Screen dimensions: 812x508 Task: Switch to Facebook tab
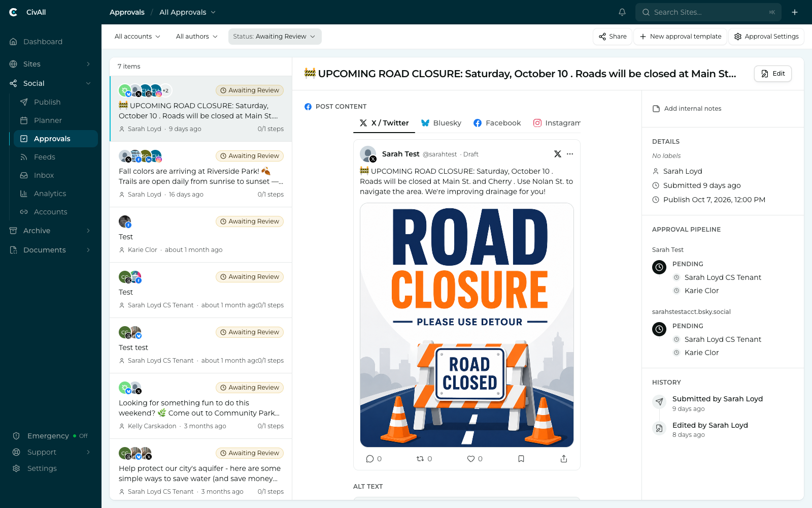497,123
